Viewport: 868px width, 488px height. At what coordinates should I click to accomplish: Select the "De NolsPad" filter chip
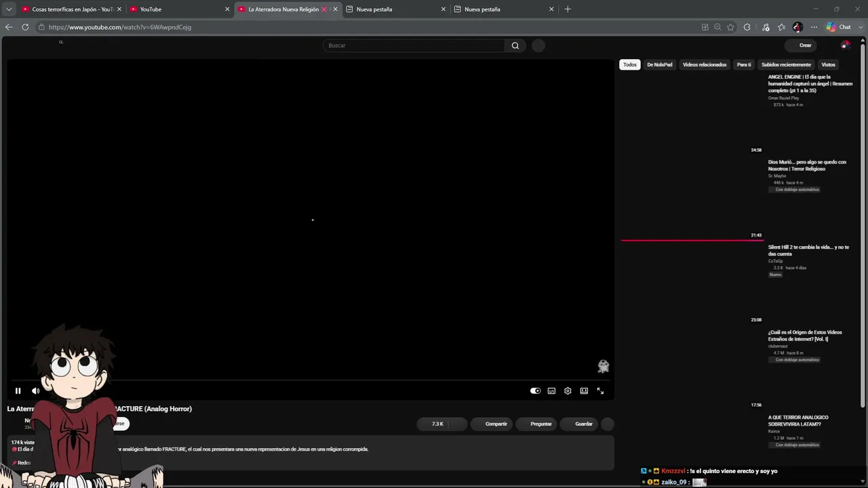pyautogui.click(x=659, y=64)
